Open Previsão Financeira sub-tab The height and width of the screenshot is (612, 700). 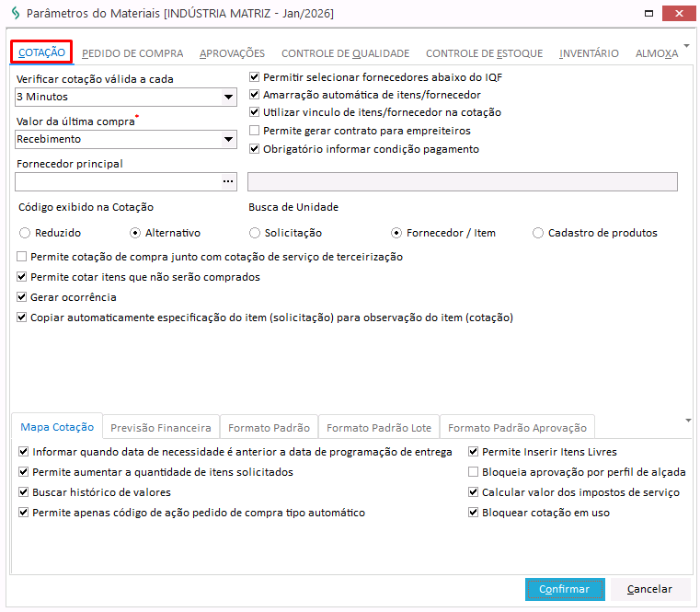[161, 428]
